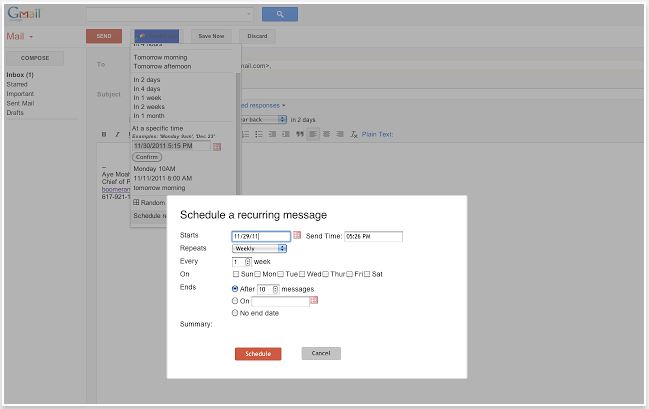Open calendar icon next to Ends On field
Image resolution: width=649 pixels, height=409 pixels.
tap(314, 299)
